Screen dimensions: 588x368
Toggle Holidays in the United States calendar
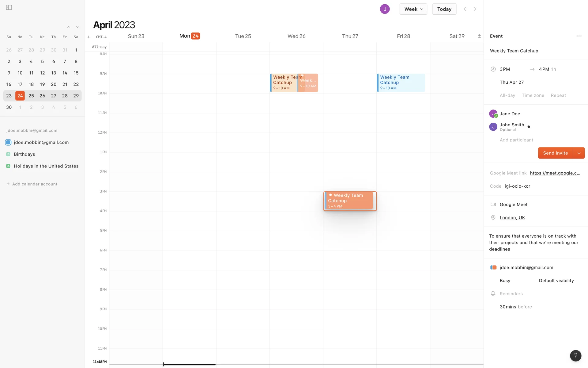(x=8, y=166)
